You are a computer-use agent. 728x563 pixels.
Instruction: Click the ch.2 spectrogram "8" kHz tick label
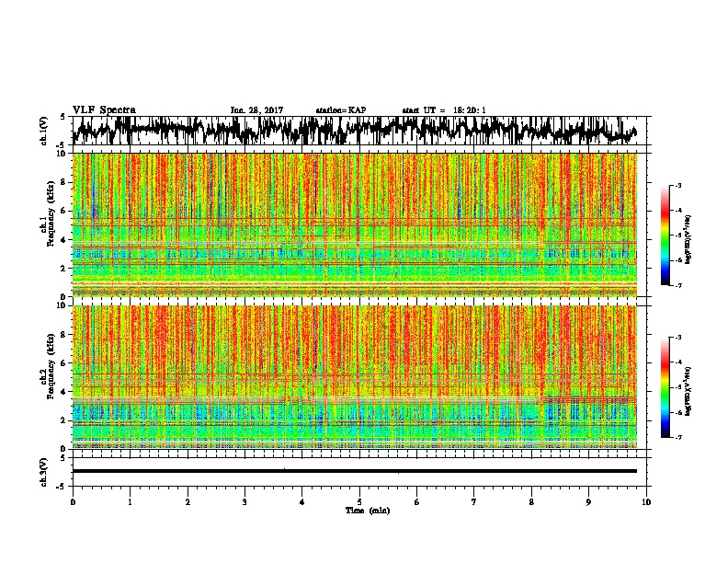tap(63, 335)
